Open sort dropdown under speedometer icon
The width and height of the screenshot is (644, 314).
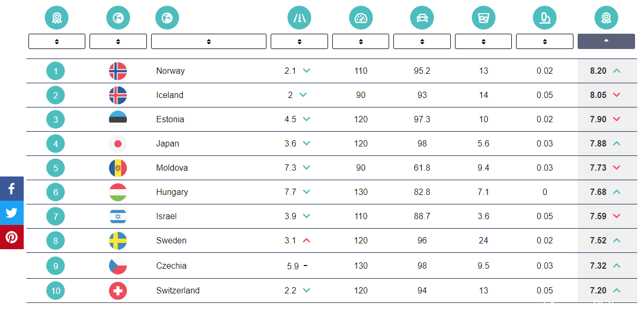click(361, 42)
